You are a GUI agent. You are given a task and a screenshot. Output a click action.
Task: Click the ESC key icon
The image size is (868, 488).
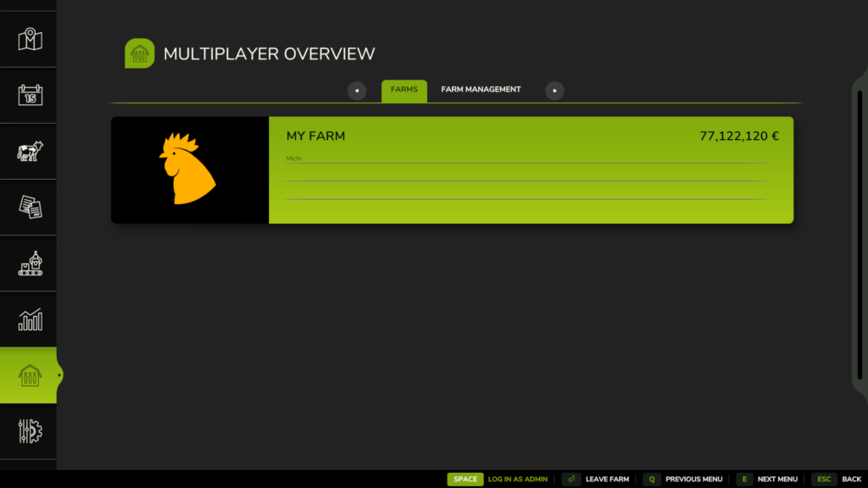(x=824, y=480)
